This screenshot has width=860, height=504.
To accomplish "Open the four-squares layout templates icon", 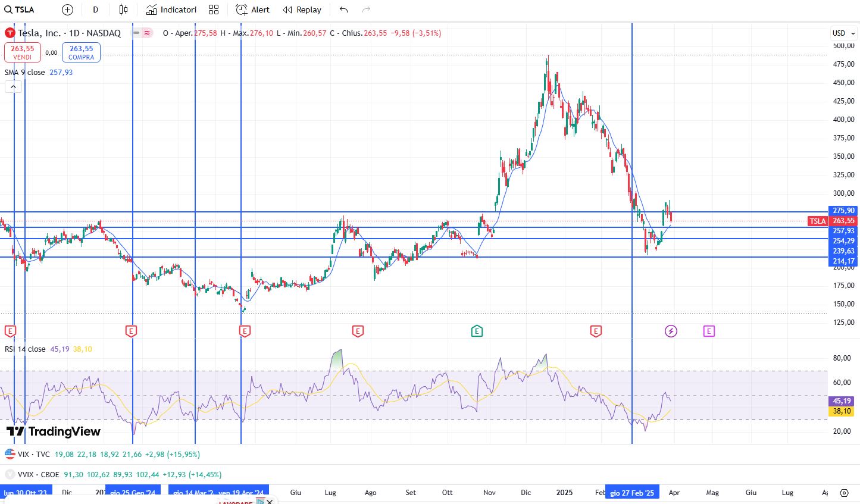I will click(214, 10).
